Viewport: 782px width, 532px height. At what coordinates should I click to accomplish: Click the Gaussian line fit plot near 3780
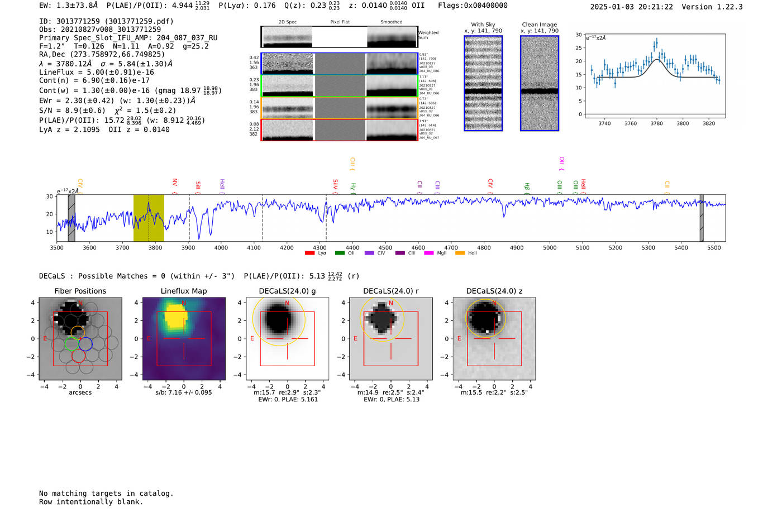coord(656,76)
